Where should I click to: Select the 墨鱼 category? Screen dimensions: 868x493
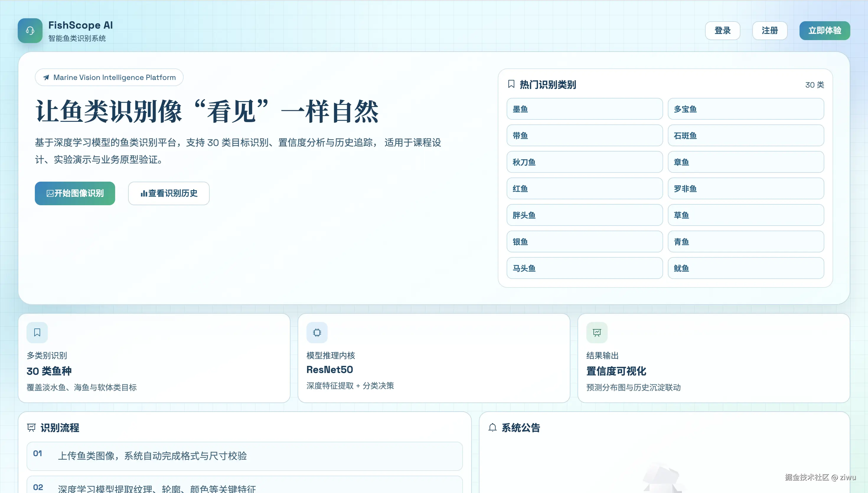(584, 109)
